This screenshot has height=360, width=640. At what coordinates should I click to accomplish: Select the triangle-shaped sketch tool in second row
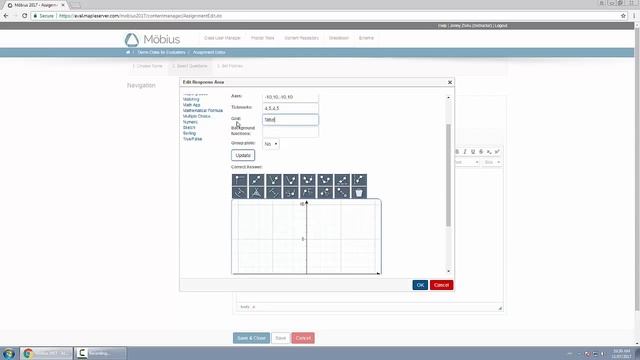(x=257, y=193)
